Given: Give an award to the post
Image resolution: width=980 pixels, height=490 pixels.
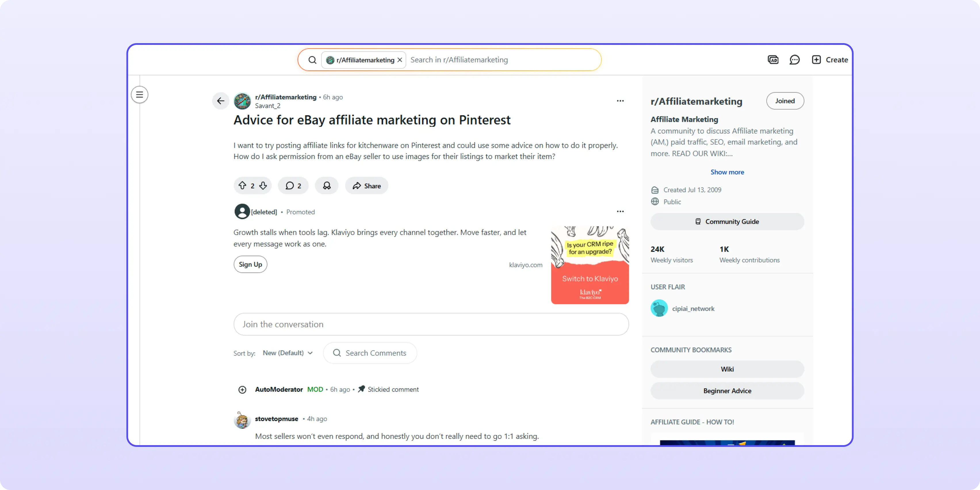Looking at the screenshot, I should 326,186.
